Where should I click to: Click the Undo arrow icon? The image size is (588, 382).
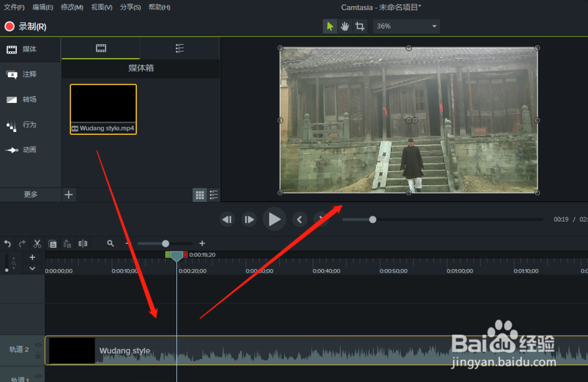pyautogui.click(x=7, y=243)
